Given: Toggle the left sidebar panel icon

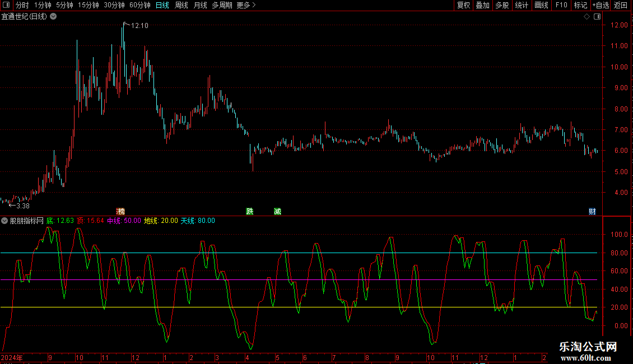Looking at the screenshot, I should 6,5.
